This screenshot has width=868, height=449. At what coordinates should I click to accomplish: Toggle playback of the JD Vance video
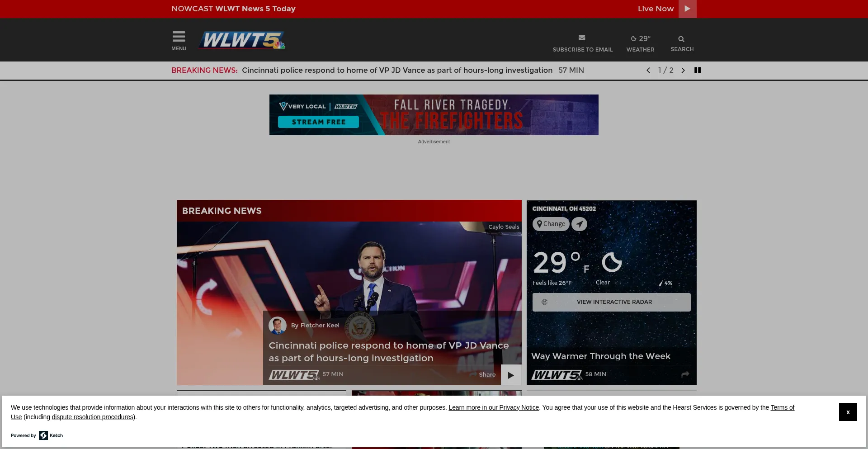(511, 375)
